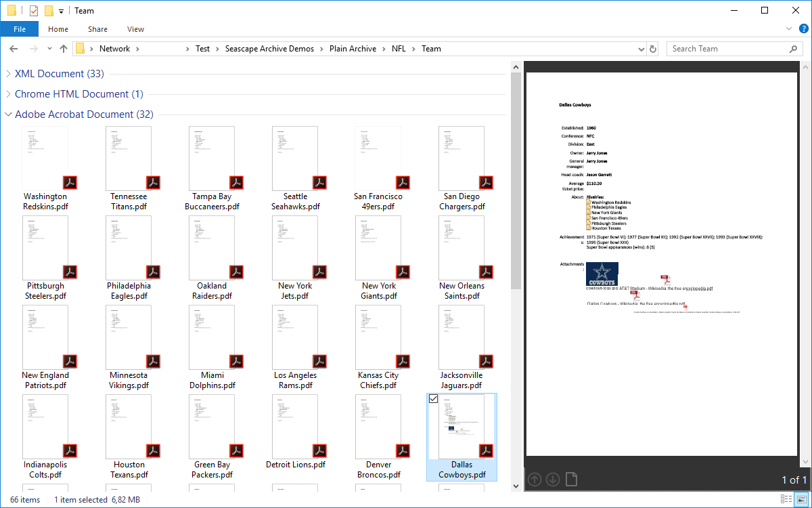Select the Jacksonville Jaguars.pdf file
The height and width of the screenshot is (508, 812).
coord(461,347)
